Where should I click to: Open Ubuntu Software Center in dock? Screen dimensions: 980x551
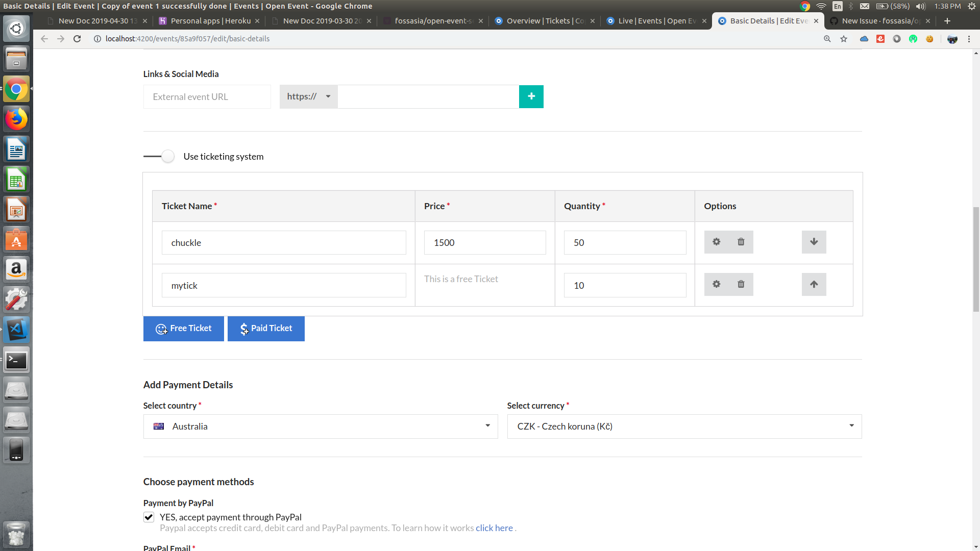click(16, 240)
